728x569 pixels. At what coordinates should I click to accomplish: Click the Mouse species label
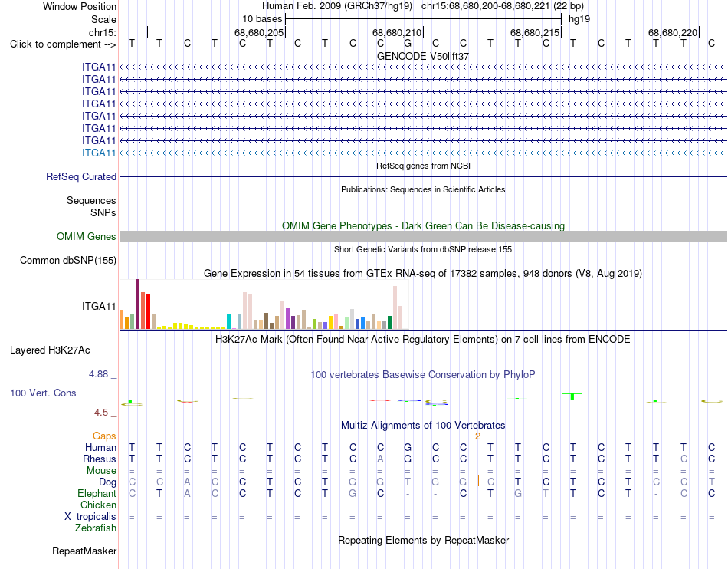(x=101, y=471)
